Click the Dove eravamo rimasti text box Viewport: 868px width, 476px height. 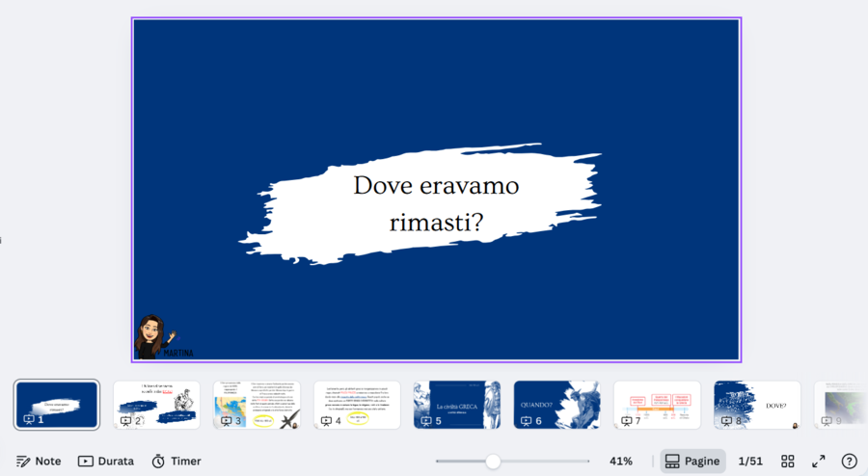(x=436, y=203)
